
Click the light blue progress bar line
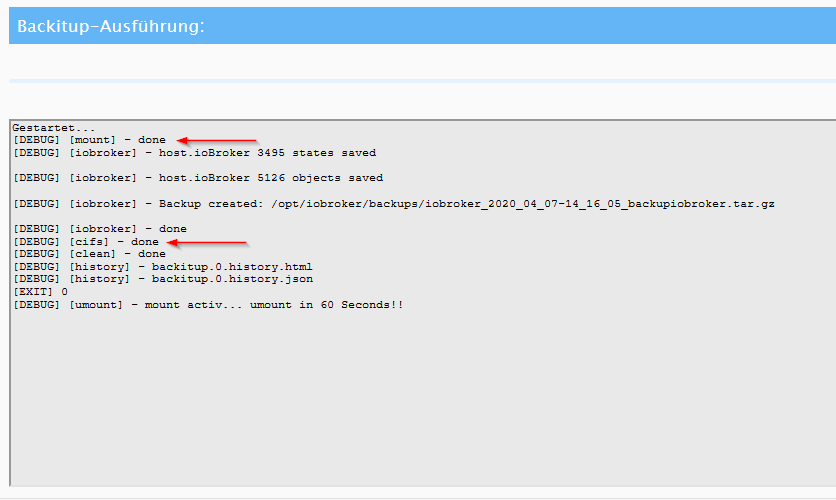pyautogui.click(x=422, y=81)
